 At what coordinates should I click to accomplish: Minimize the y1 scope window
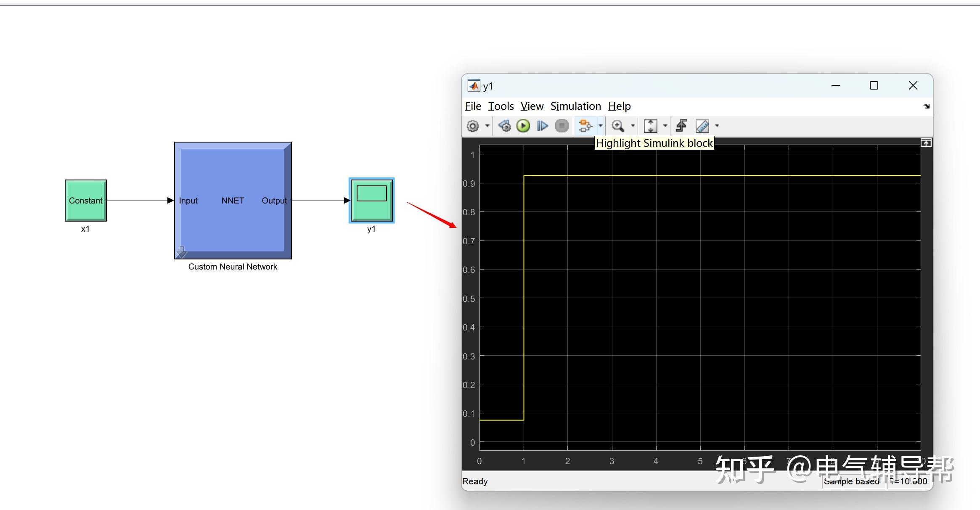point(836,86)
